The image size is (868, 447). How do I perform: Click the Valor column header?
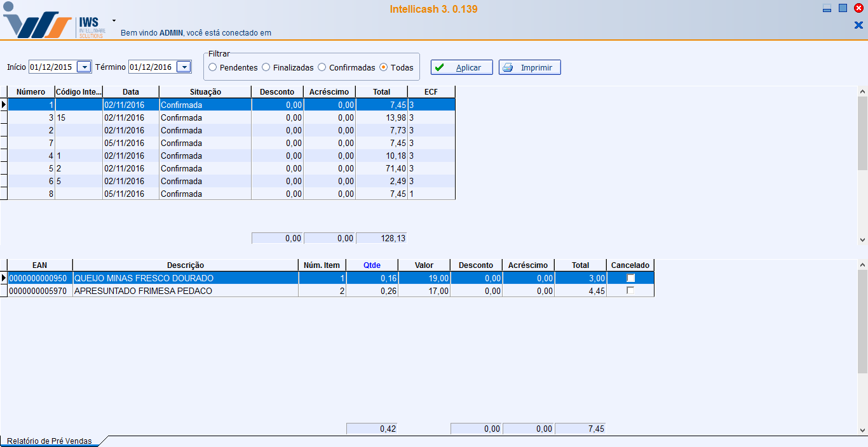click(424, 265)
